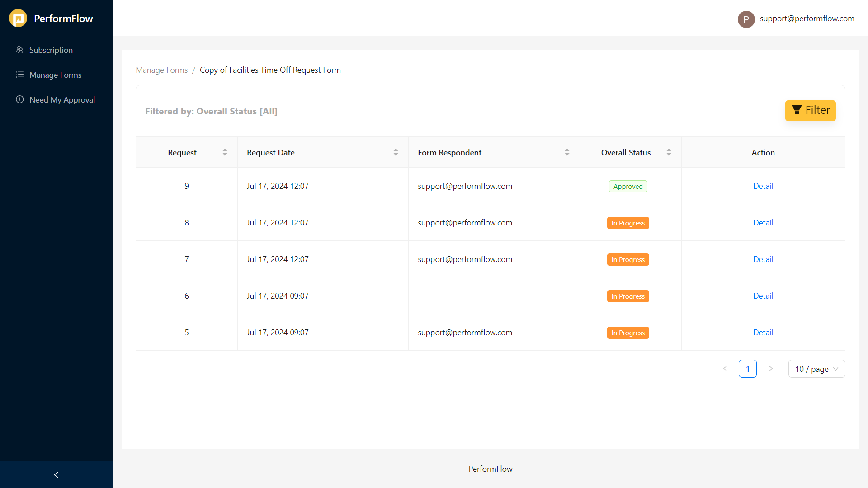The image size is (868, 488).
Task: Open the profile avatar menu
Action: (746, 19)
